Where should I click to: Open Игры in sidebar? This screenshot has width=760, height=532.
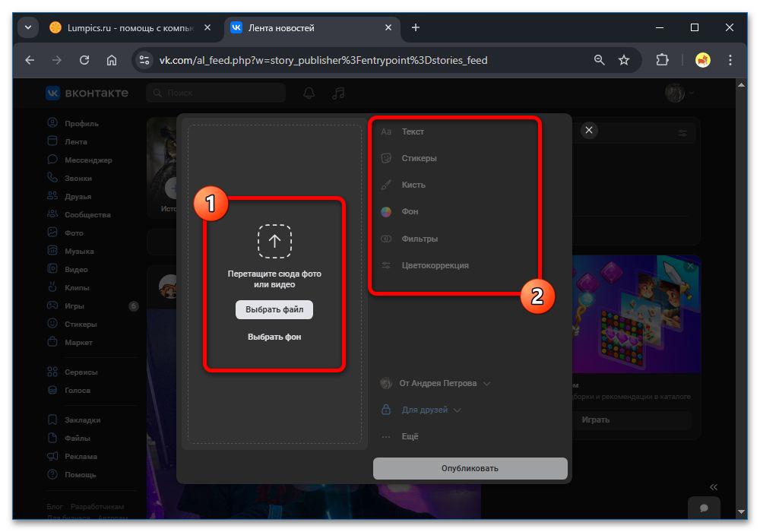pyautogui.click(x=66, y=306)
